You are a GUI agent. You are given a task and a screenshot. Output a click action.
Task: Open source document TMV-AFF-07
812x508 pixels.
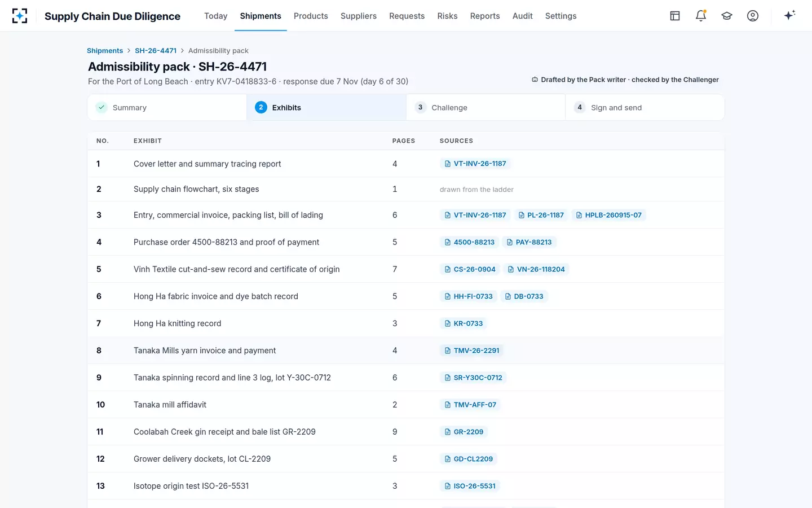point(470,405)
